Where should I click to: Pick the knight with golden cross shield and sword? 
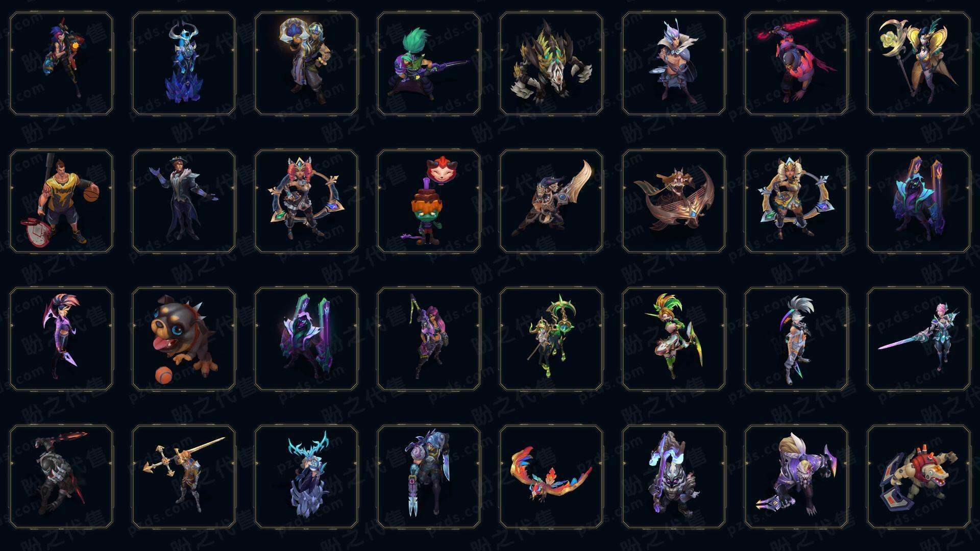pyautogui.click(x=184, y=477)
